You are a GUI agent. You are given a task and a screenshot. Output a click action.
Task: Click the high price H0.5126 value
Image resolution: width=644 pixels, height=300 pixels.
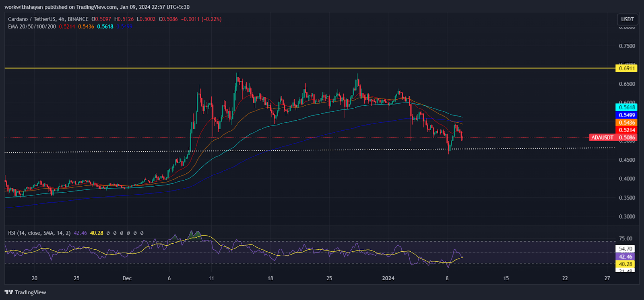pyautogui.click(x=124, y=19)
